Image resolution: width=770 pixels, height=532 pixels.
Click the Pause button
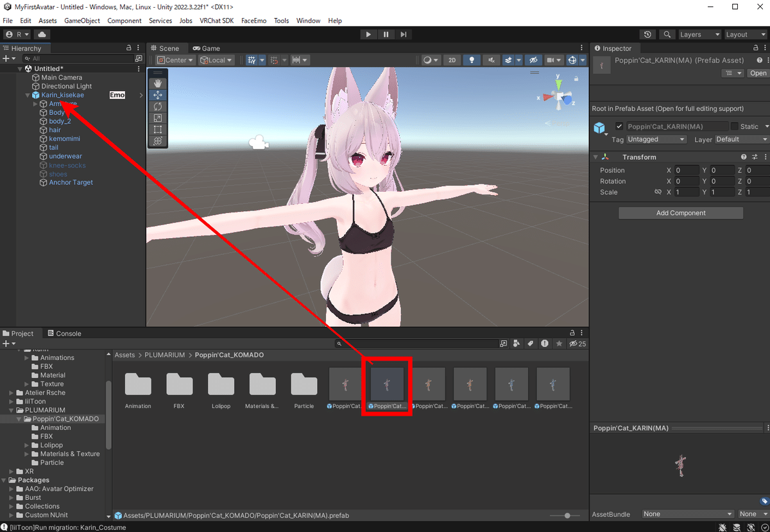[x=386, y=35]
